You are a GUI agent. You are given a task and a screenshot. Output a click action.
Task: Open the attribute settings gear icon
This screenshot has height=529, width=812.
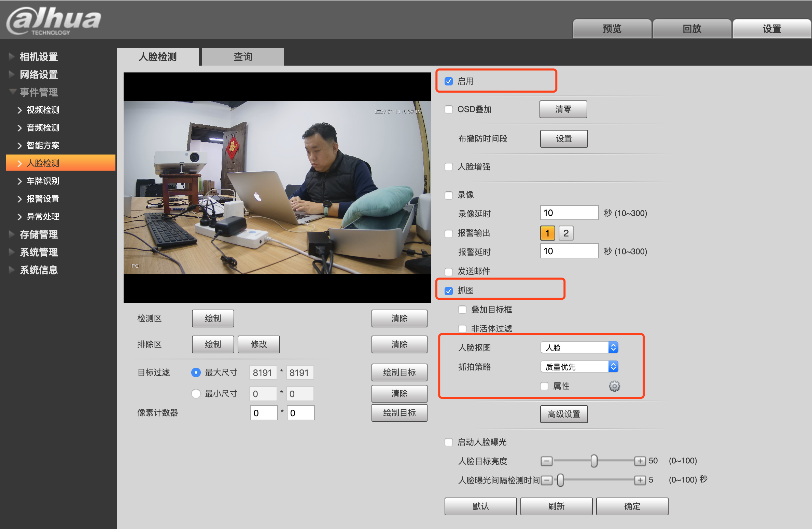click(x=614, y=386)
